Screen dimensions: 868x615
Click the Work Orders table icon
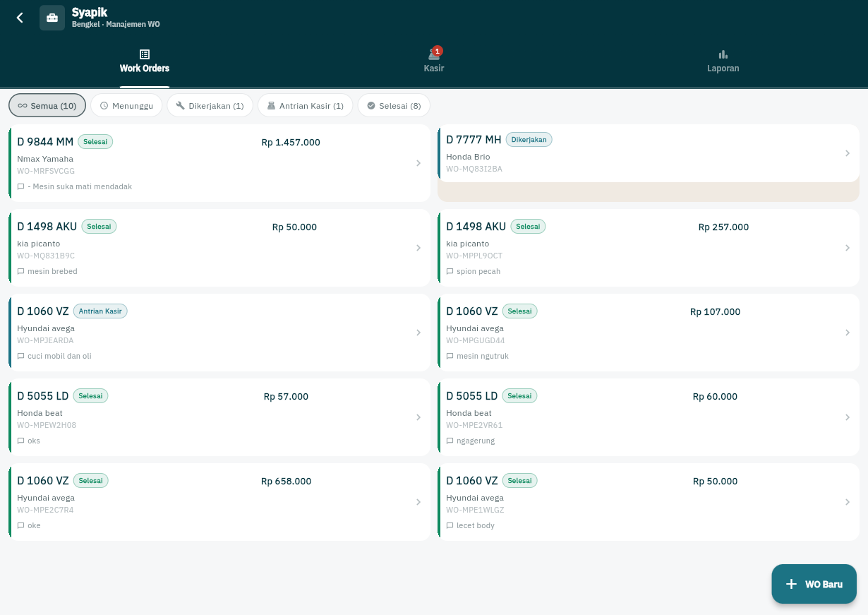(145, 54)
